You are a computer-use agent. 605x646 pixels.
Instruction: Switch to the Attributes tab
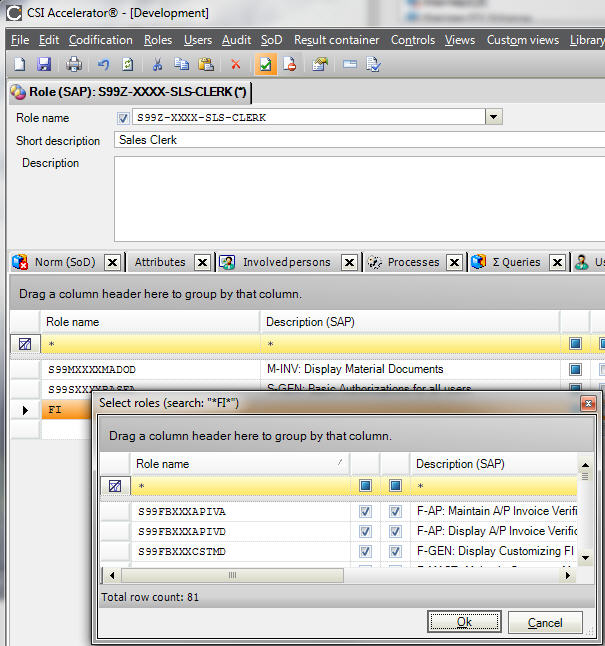160,262
